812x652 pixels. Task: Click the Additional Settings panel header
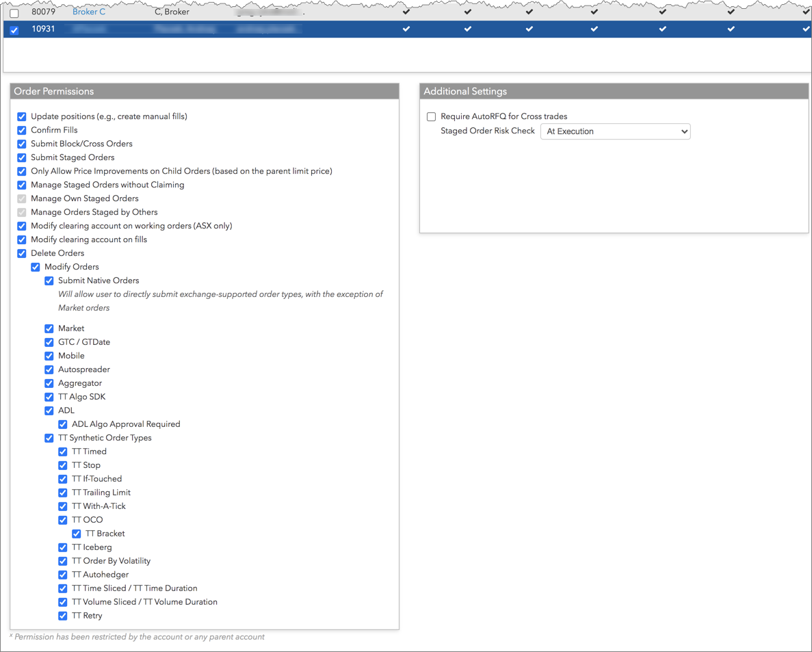tap(614, 92)
